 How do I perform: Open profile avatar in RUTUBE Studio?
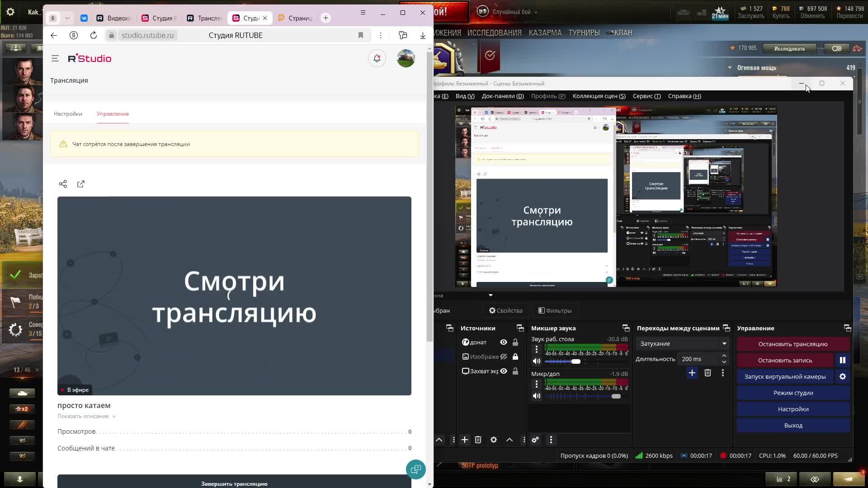(406, 58)
